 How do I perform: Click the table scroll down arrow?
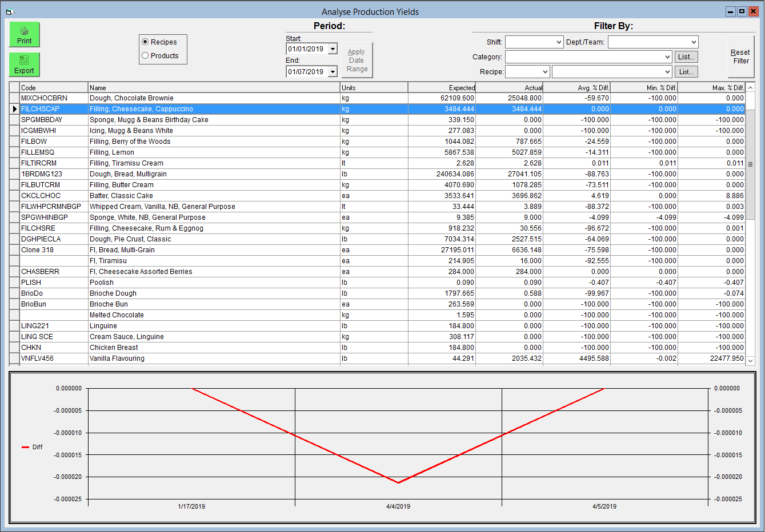coord(751,361)
